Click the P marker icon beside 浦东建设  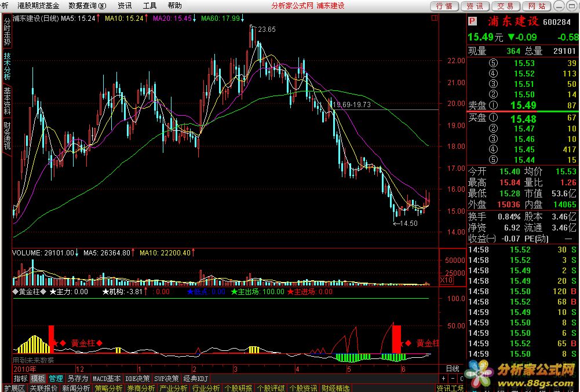[x=472, y=21]
